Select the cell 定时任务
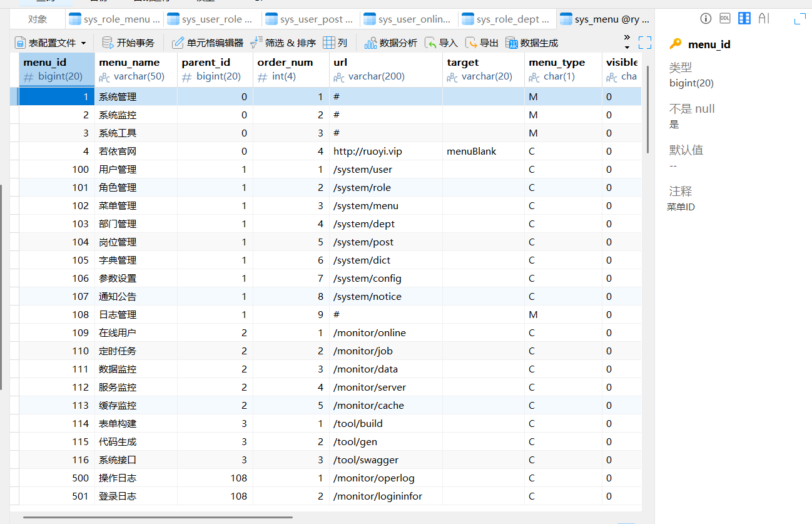 tap(136, 351)
